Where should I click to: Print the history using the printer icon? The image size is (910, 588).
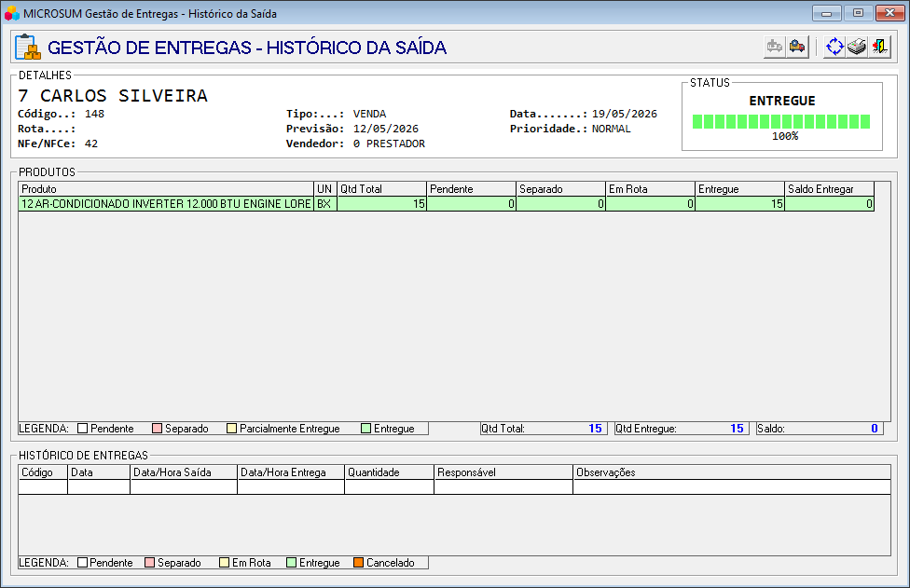click(x=857, y=47)
